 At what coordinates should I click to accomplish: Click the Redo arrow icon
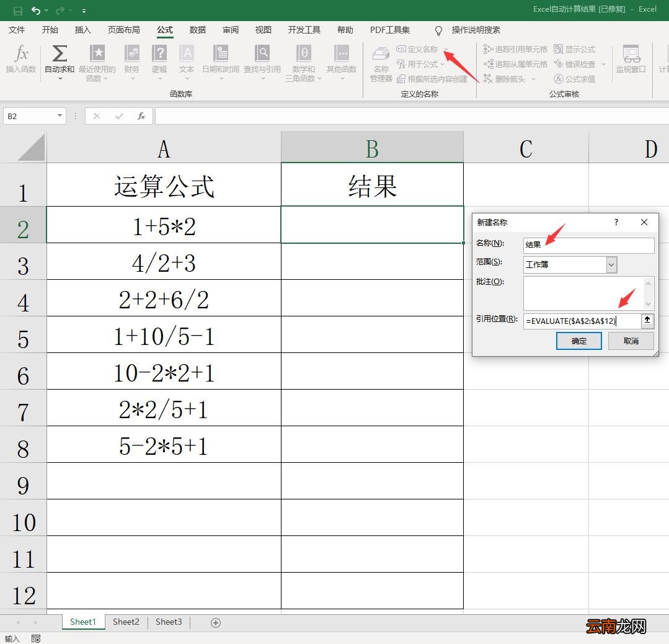tap(60, 11)
